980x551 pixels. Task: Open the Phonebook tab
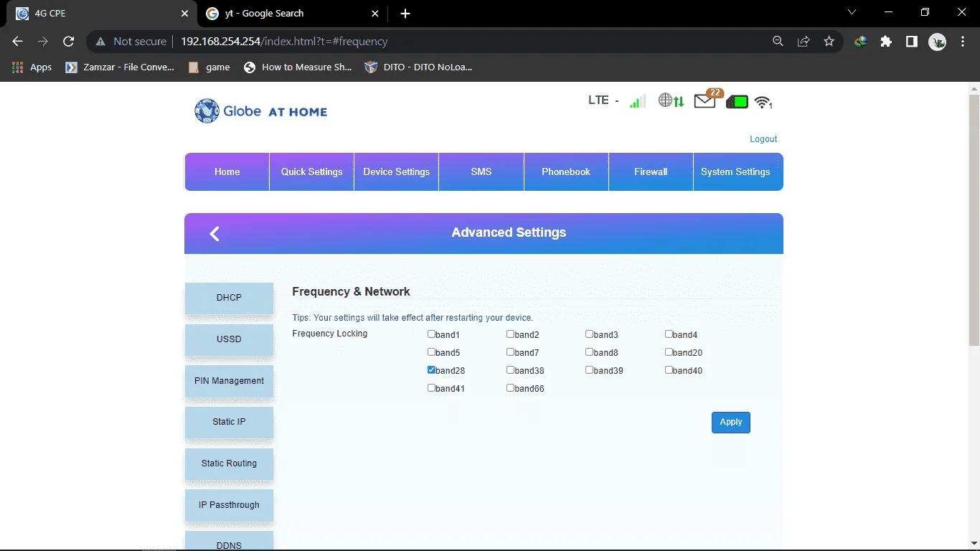tap(566, 171)
